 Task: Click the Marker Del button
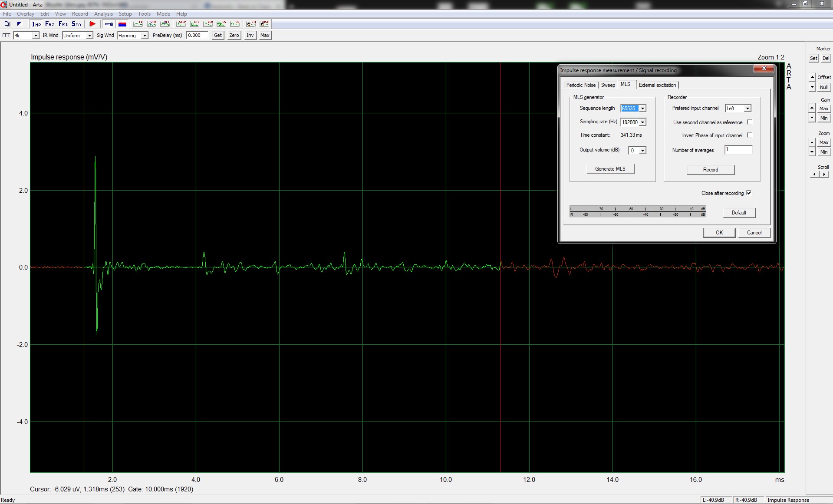tap(826, 58)
